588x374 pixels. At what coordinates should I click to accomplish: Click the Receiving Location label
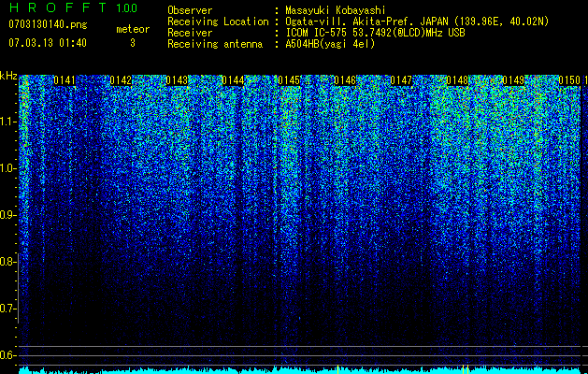tap(218, 22)
